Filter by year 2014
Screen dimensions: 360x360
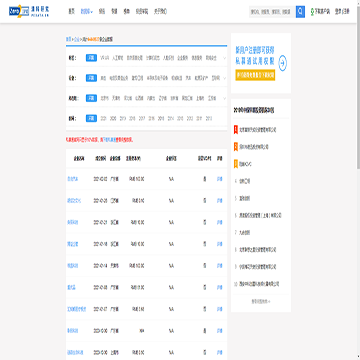[x=171, y=118]
